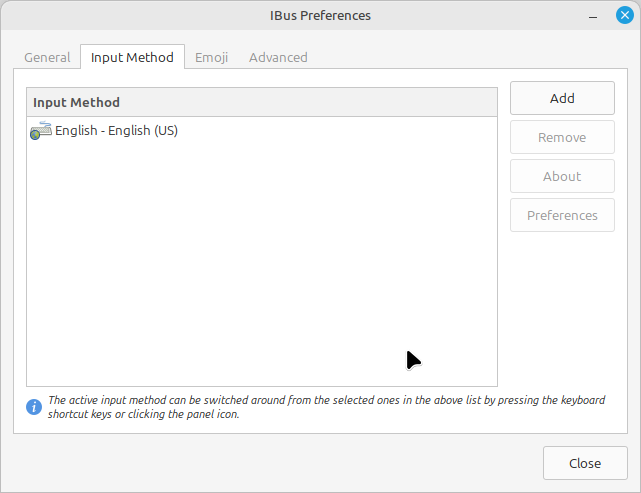Select the Input Method tab
The width and height of the screenshot is (641, 493).
click(132, 58)
